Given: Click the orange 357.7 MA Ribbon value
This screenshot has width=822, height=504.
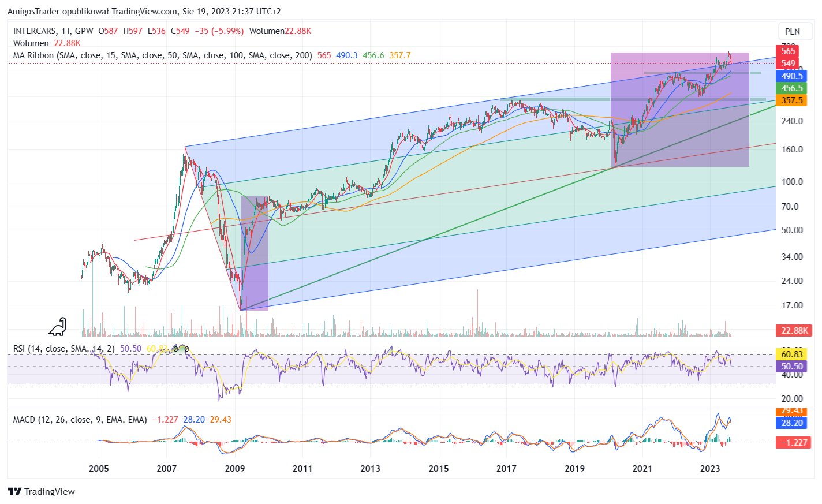Looking at the screenshot, I should [400, 55].
